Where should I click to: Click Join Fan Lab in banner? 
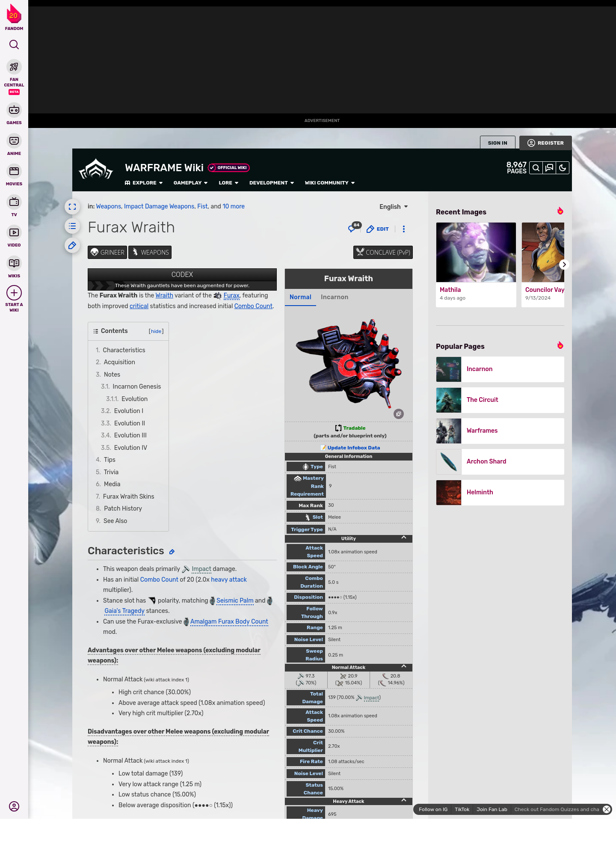(x=492, y=809)
